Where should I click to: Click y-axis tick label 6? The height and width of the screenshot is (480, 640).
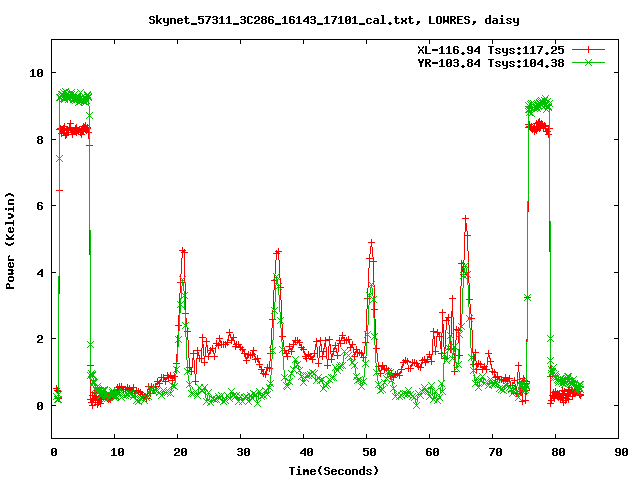click(40, 206)
